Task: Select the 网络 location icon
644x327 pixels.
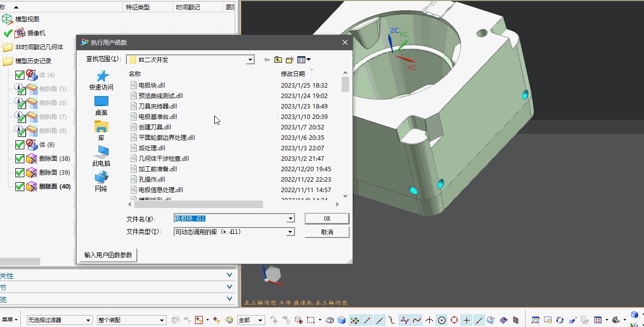Action: [x=101, y=181]
